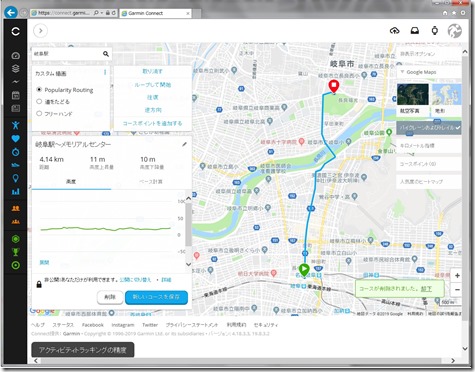Image resolution: width=475 pixels, height=372 pixels.
Task: Open the trophy challenges icon in sidebar
Action: coord(16,252)
